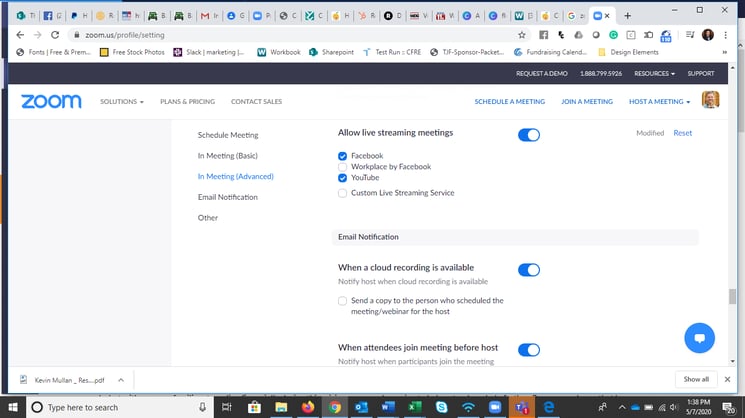Screen dimensions: 745x418
Task: Open Microsoft Teams from the taskbar
Action: (x=522, y=407)
